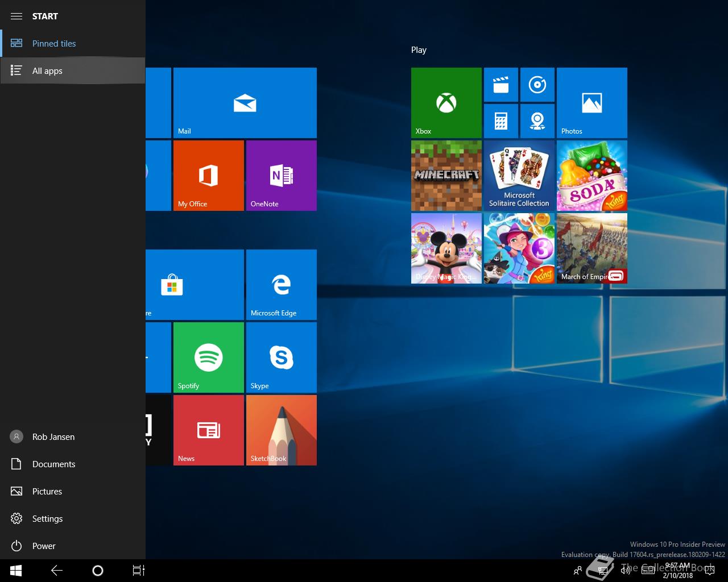Select Pinned tiles view
The width and height of the screenshot is (728, 582).
pos(53,44)
